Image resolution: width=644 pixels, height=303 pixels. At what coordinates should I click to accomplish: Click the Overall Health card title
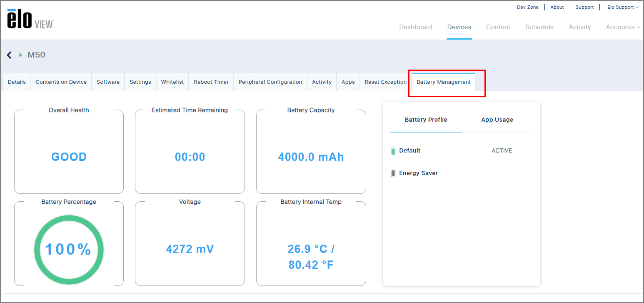[69, 110]
